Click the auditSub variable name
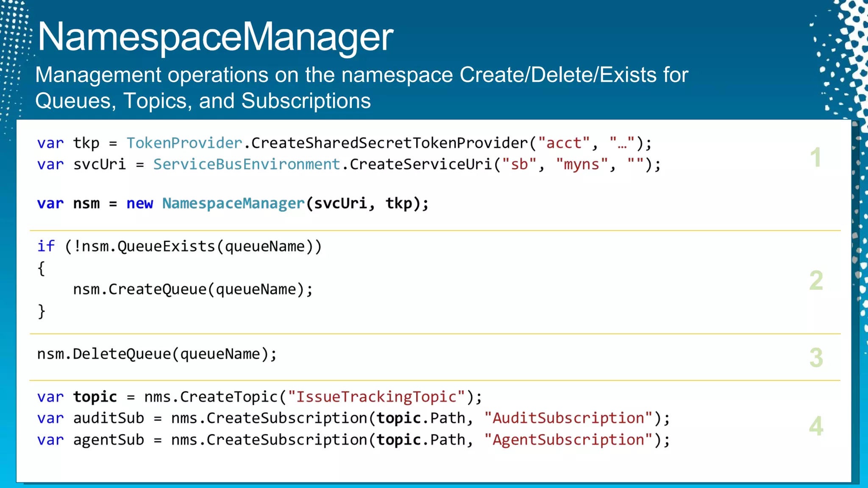Image resolution: width=868 pixels, height=488 pixels. (108, 419)
